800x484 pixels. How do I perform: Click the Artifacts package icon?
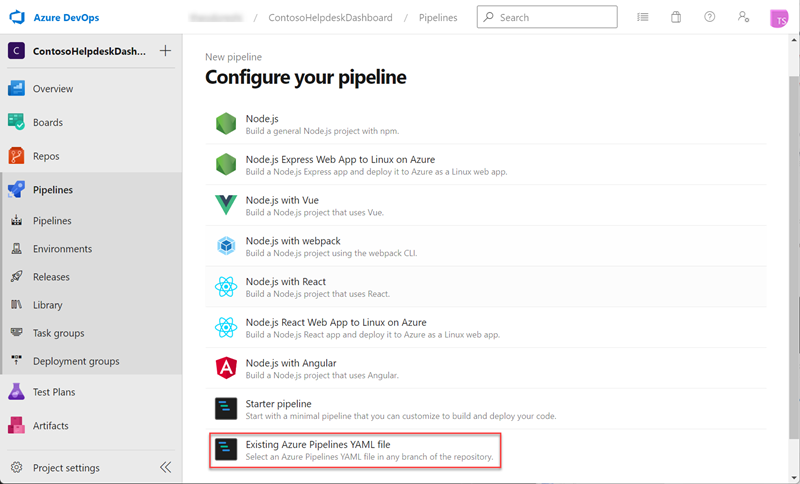[16, 425]
